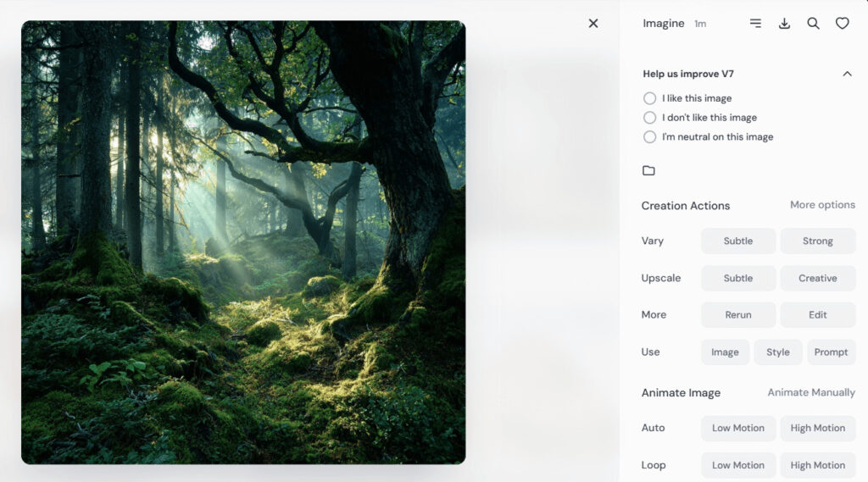Image resolution: width=868 pixels, height=482 pixels.
Task: Open Animate Manually link
Action: 811,392
